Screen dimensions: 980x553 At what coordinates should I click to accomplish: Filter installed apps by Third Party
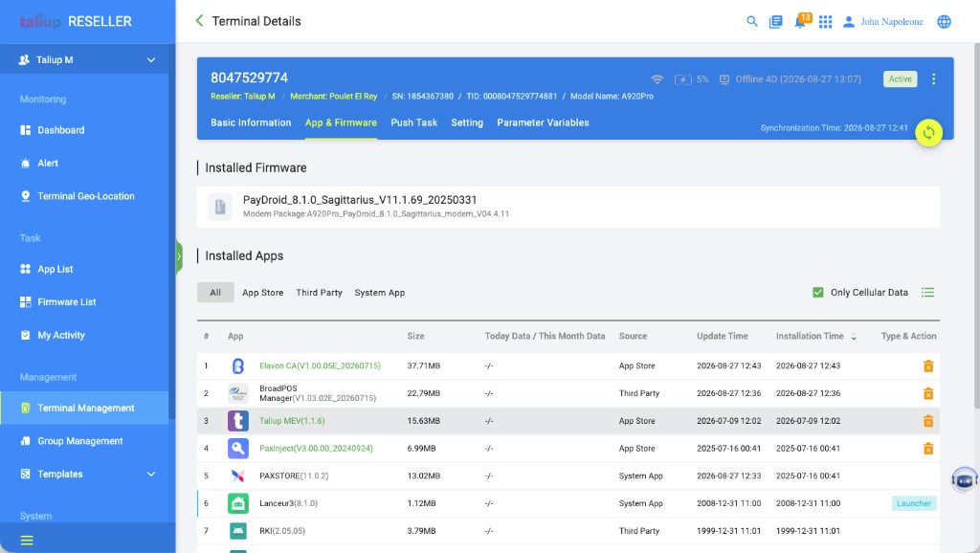tap(319, 293)
